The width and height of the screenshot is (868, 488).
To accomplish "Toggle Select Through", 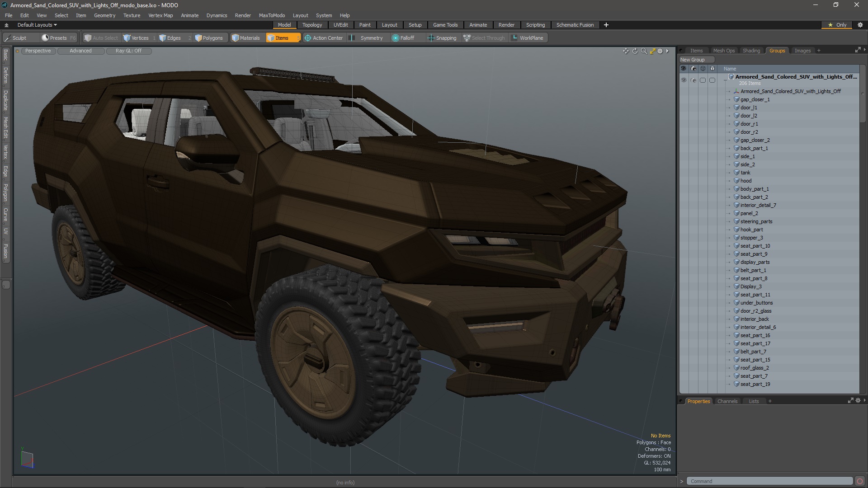I will [x=484, y=38].
